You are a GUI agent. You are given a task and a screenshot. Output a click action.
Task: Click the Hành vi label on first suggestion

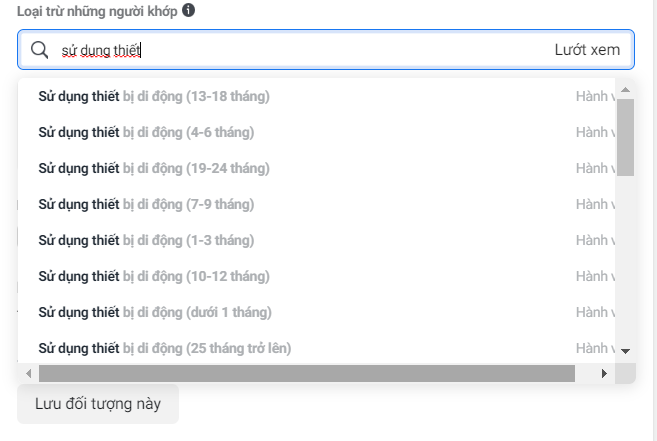[595, 96]
